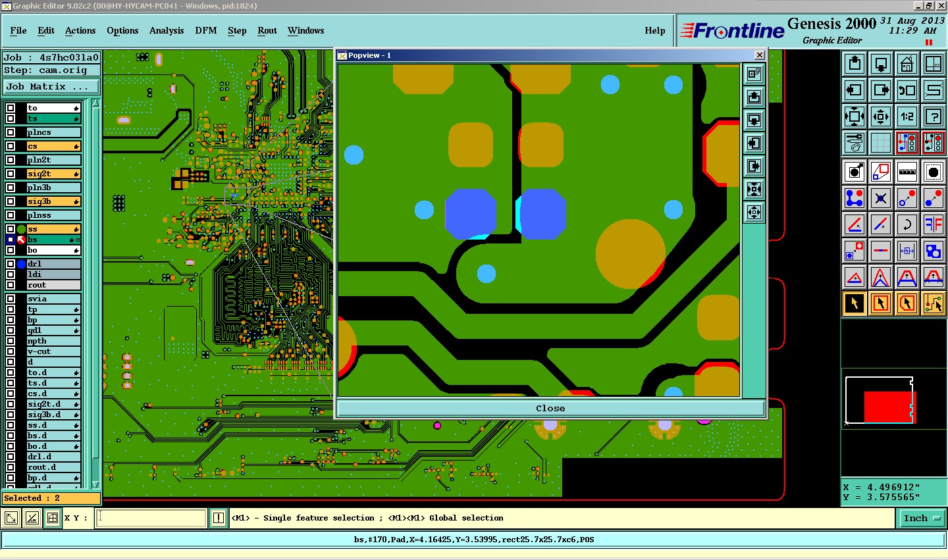Click Close button in Popview window
Screen dimensions: 948x560
click(550, 408)
